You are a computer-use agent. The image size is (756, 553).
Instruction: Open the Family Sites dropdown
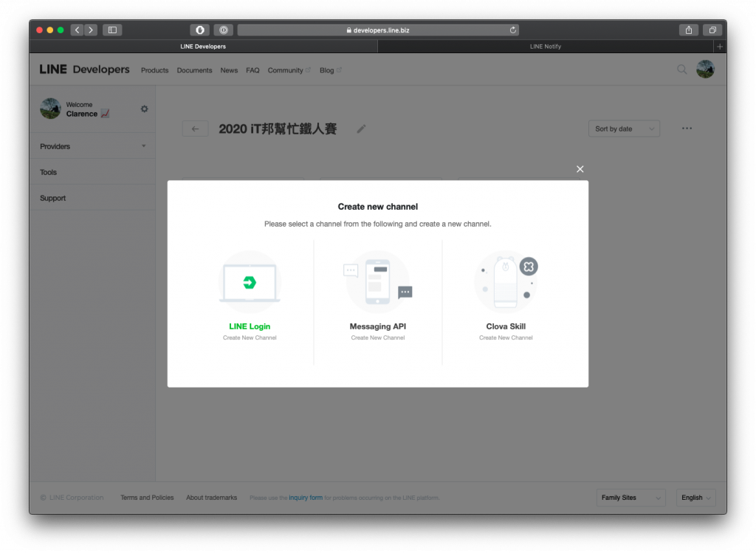pos(630,498)
